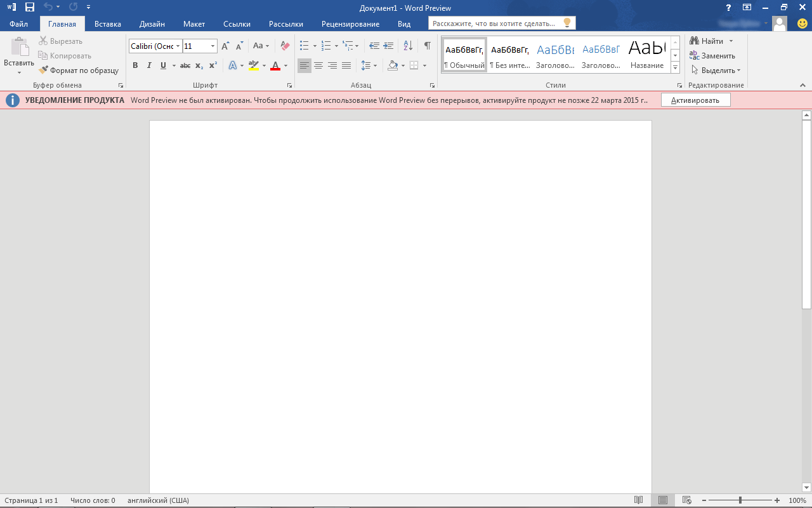Open the font name dropdown Calibri
812x508 pixels.
(178, 46)
